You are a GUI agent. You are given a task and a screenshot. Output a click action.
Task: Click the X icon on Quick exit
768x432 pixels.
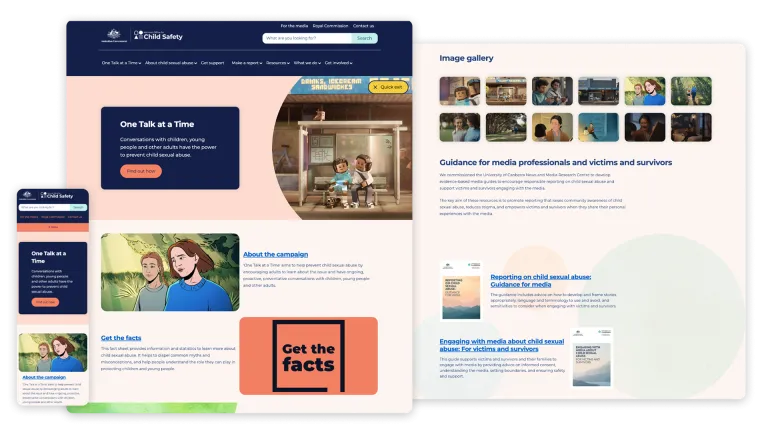[375, 87]
